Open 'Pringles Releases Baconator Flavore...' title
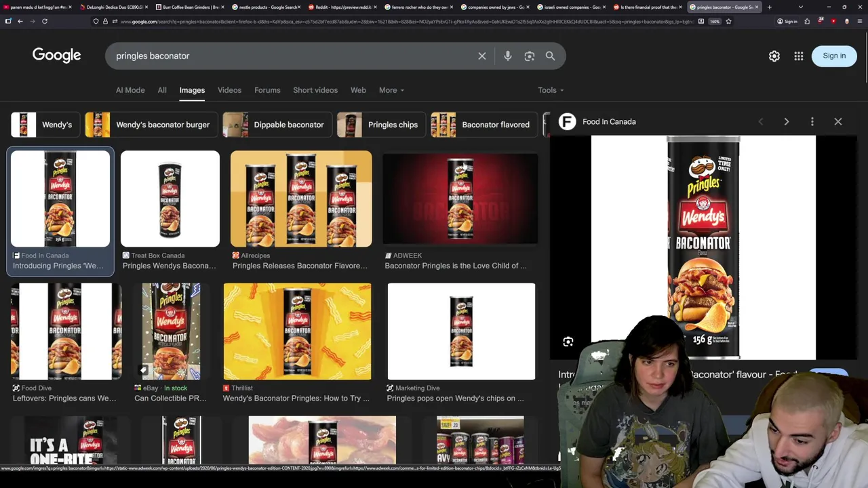Viewport: 868px width, 488px height. click(x=300, y=266)
